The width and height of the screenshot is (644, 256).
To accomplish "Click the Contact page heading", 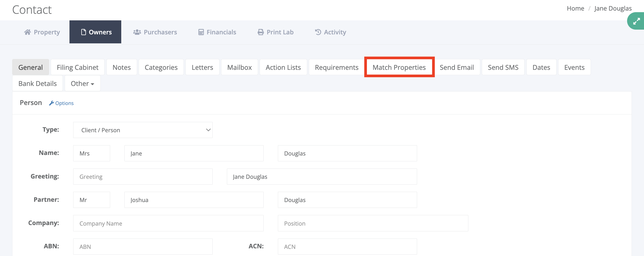I will coord(32,10).
